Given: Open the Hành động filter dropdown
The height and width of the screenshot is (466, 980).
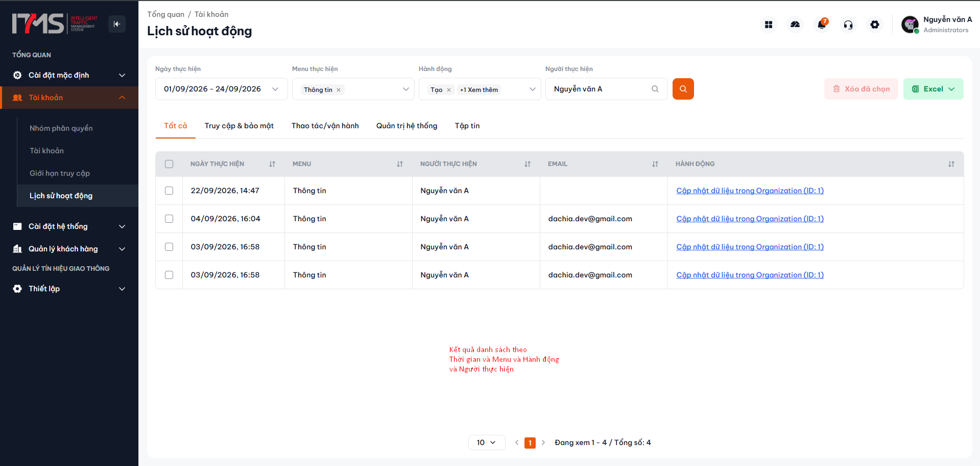Looking at the screenshot, I should coord(480,89).
